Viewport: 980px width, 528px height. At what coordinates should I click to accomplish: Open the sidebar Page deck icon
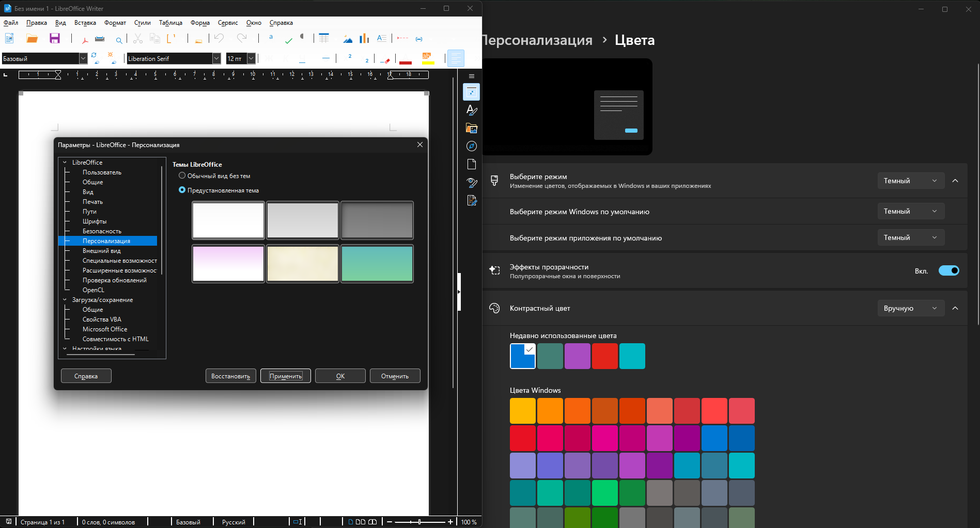471,164
